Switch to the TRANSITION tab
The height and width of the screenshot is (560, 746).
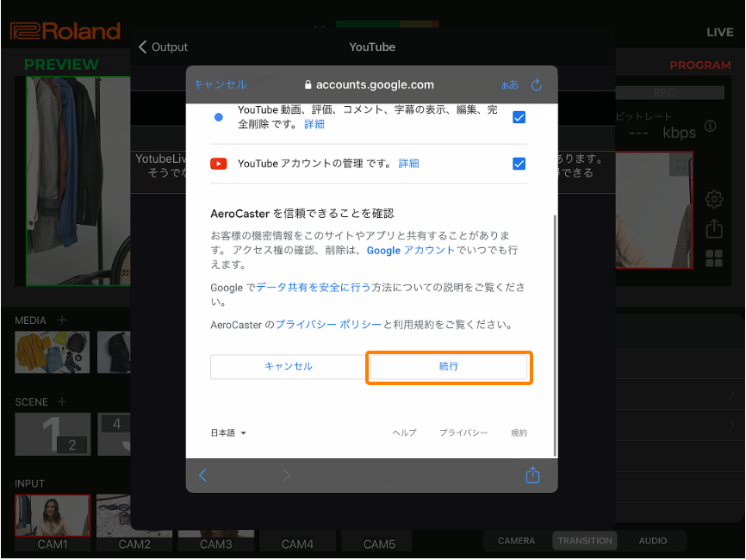tap(585, 540)
